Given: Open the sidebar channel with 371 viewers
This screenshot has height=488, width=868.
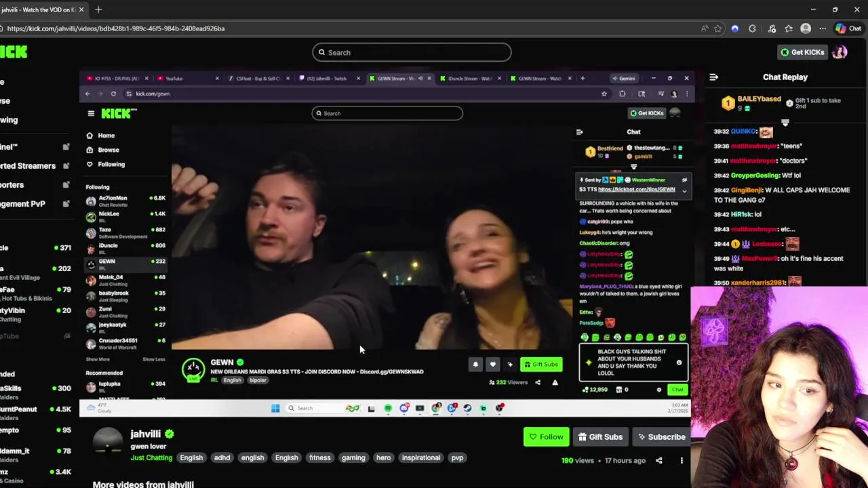Looking at the screenshot, I should 35,248.
